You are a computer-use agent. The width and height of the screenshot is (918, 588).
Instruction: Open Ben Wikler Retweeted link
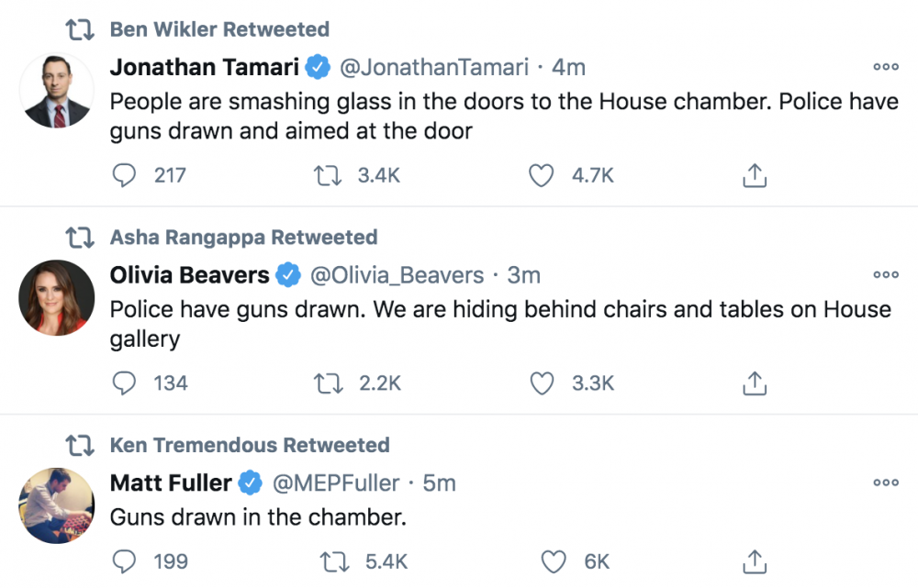click(x=219, y=29)
